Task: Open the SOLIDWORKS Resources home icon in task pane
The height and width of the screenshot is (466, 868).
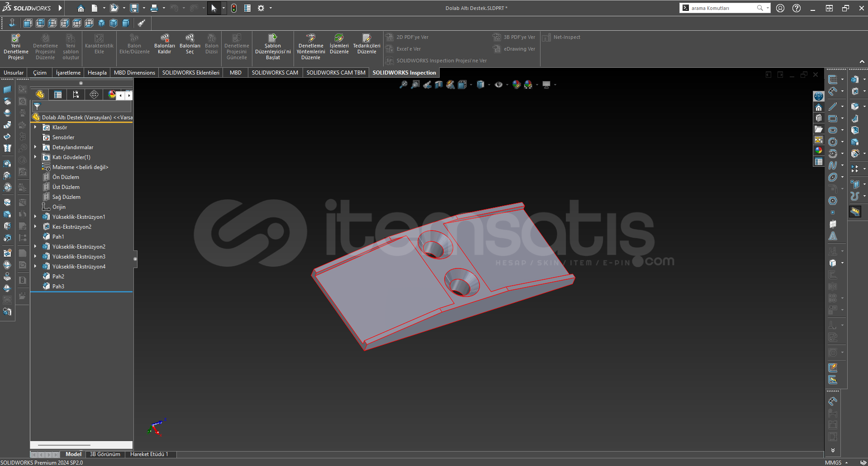Action: coord(819,108)
